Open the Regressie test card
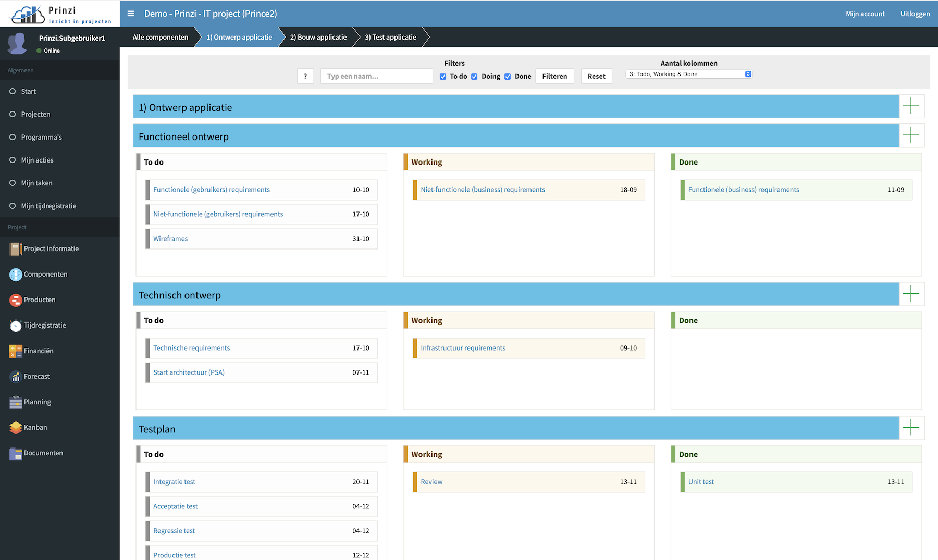The image size is (938, 560). tap(262, 531)
